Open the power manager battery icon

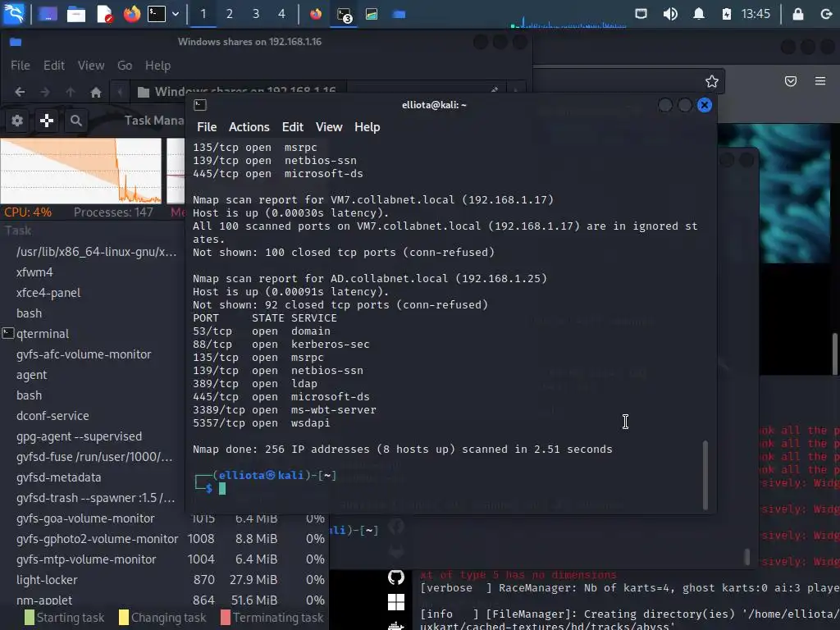(x=727, y=14)
